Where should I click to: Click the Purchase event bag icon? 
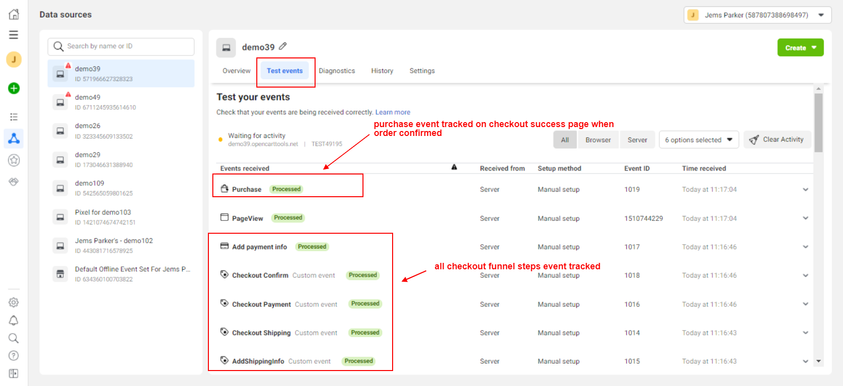point(225,189)
